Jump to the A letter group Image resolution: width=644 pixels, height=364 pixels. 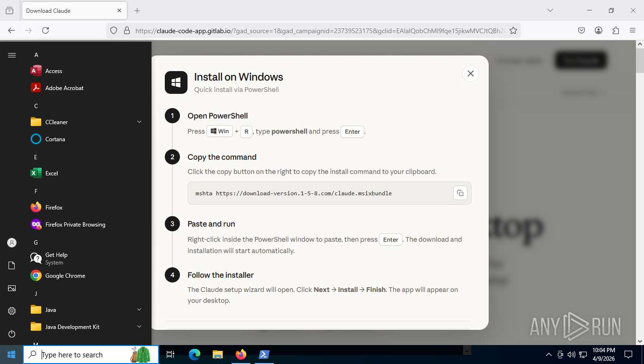click(x=36, y=55)
